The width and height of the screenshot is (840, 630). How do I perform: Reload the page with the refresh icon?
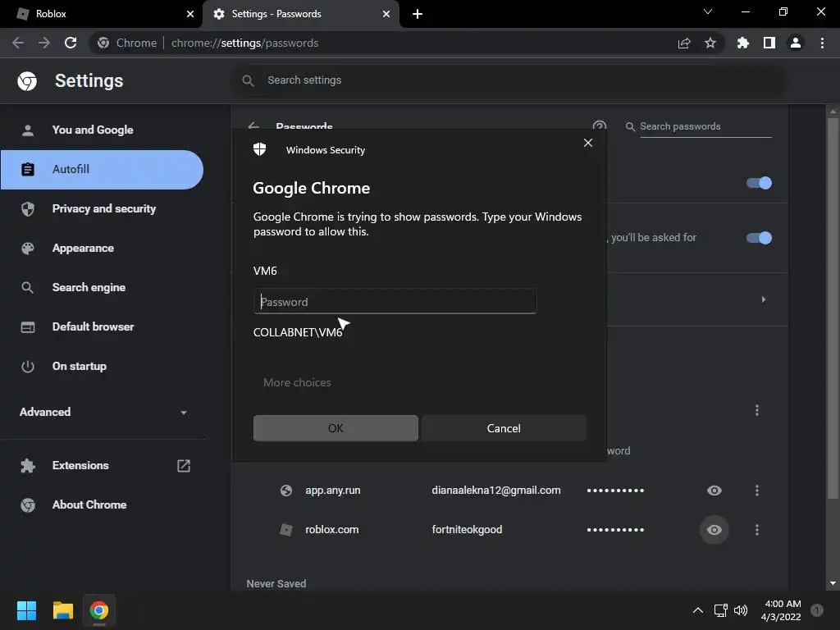click(71, 43)
